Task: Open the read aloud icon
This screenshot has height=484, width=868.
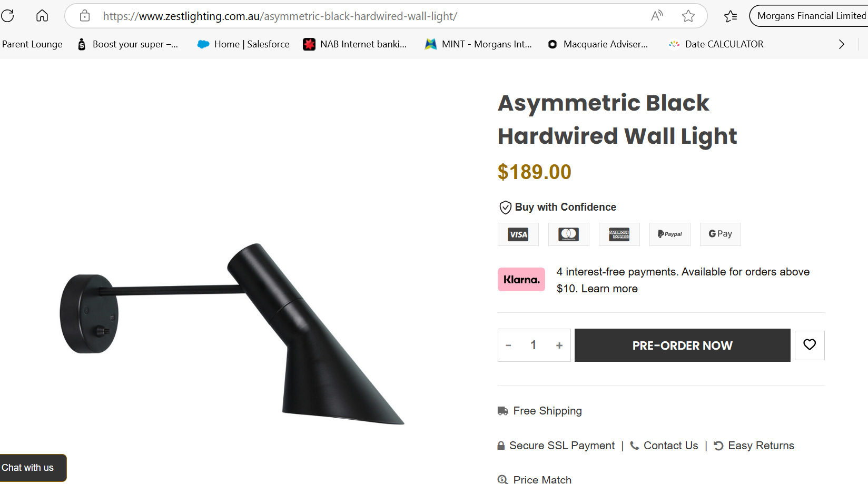Action: (657, 16)
